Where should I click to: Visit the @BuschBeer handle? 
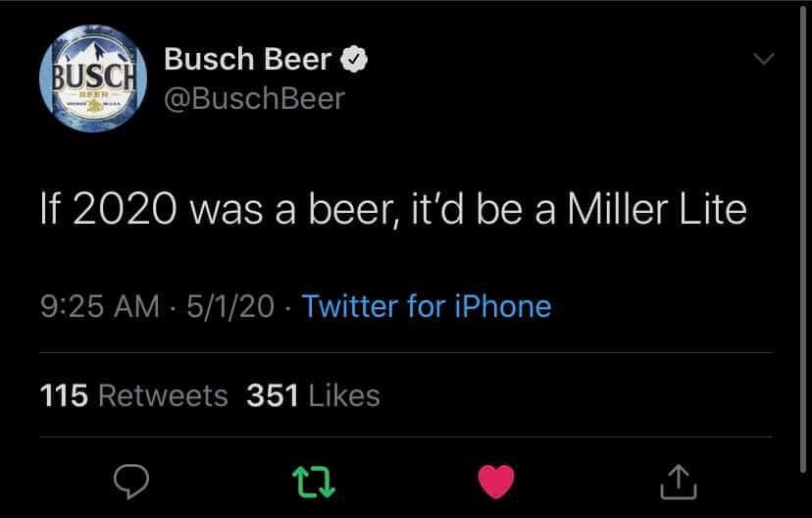point(254,98)
